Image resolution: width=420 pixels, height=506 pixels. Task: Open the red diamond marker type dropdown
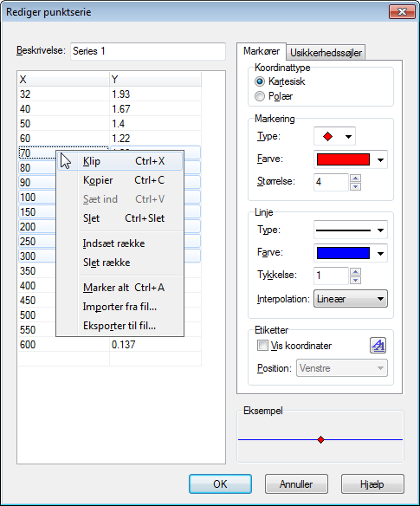[334, 137]
